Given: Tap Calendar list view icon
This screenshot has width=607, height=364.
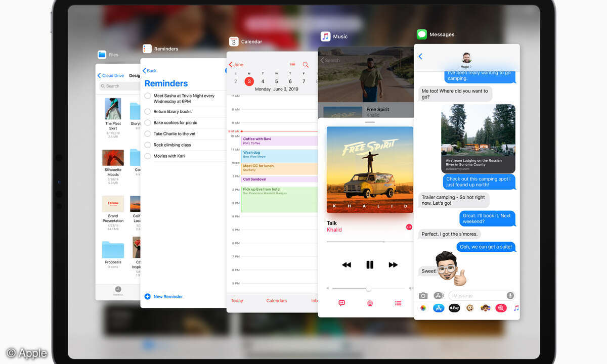Looking at the screenshot, I should 292,65.
